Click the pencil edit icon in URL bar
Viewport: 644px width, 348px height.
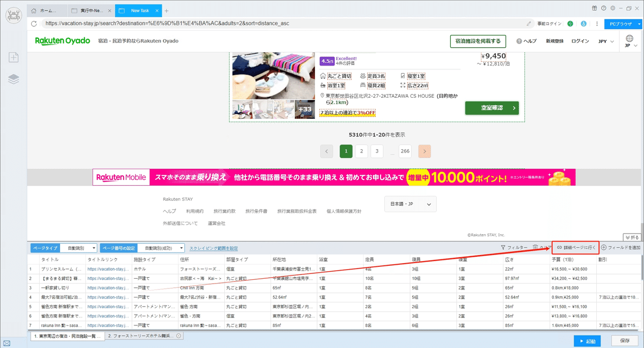[529, 24]
